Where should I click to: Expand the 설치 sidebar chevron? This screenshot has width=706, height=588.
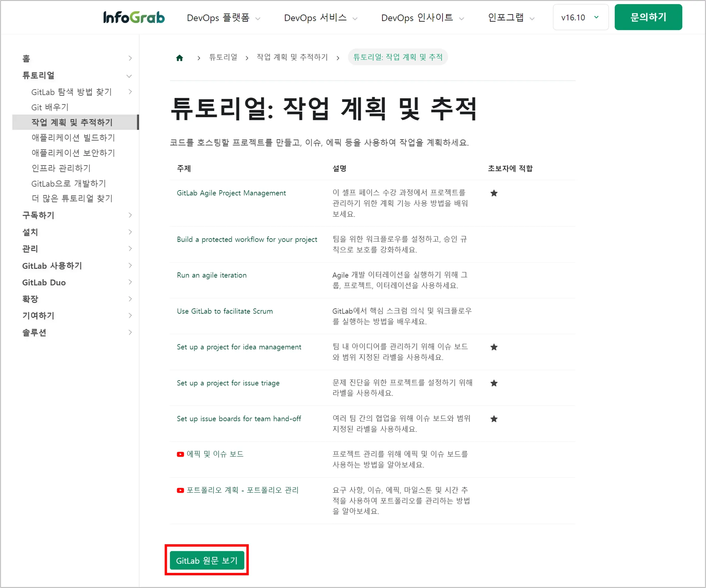(130, 232)
